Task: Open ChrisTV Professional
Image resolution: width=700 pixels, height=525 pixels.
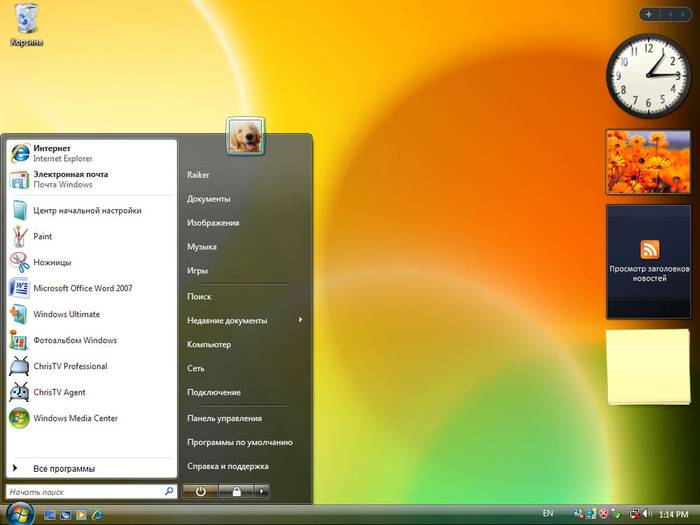Action: (x=68, y=367)
